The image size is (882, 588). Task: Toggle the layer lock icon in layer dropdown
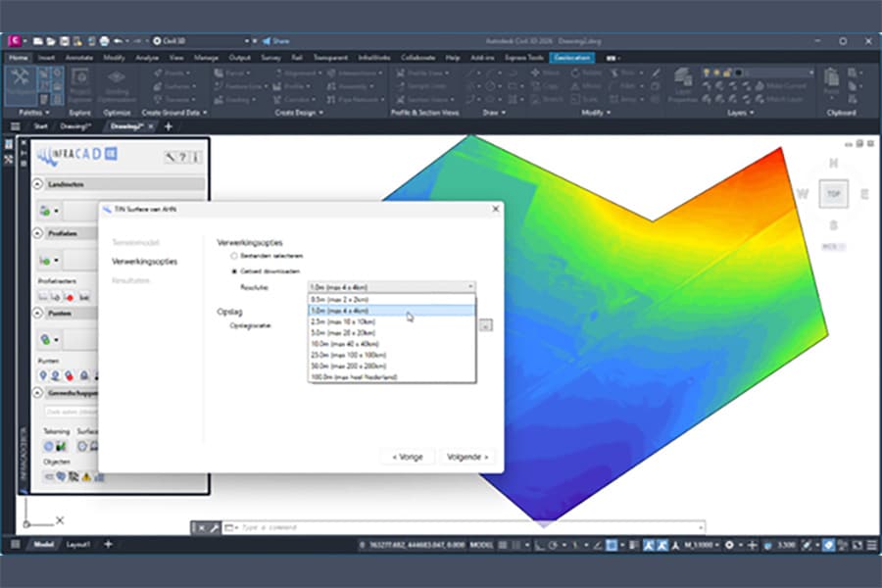[x=727, y=73]
